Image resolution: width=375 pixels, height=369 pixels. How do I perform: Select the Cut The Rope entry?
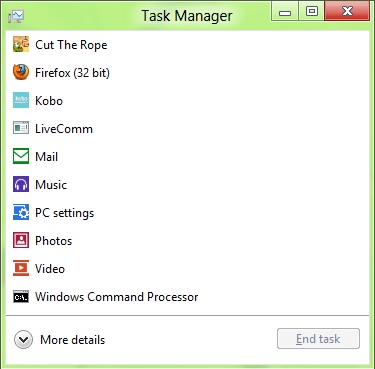click(187, 44)
